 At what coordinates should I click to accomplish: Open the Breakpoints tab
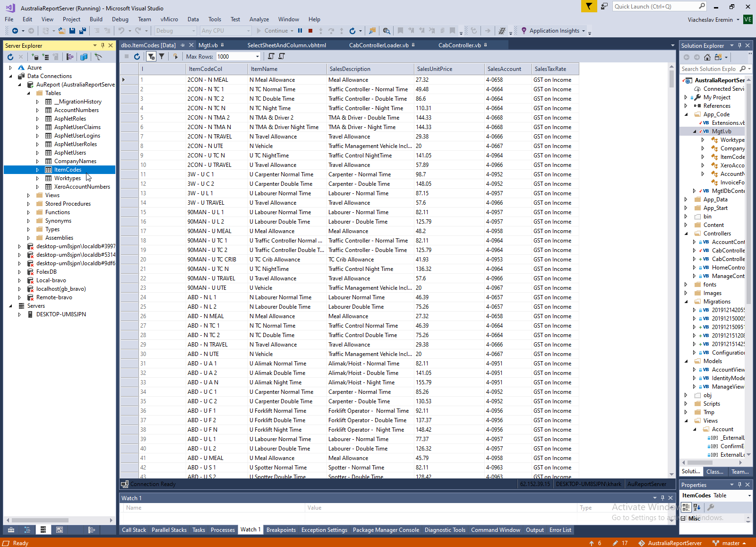(281, 530)
